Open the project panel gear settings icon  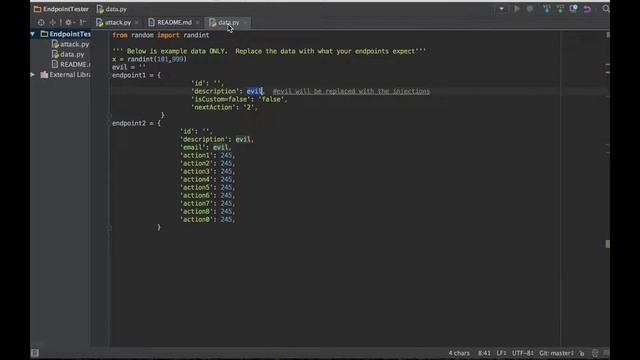click(69, 22)
